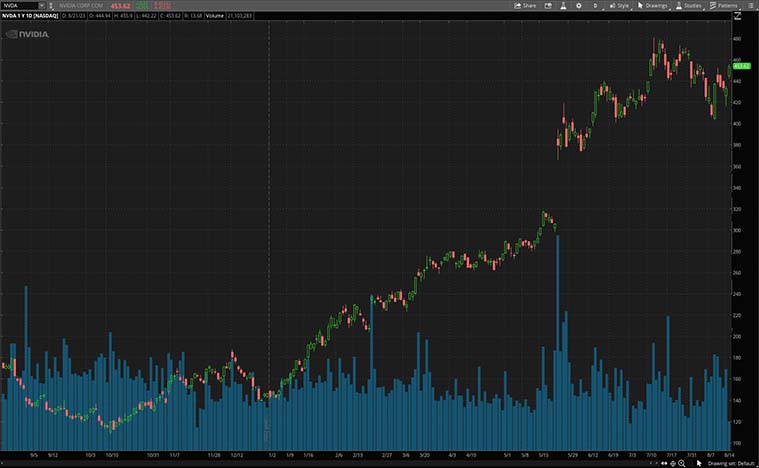Click the 400 price level on axis

click(737, 124)
